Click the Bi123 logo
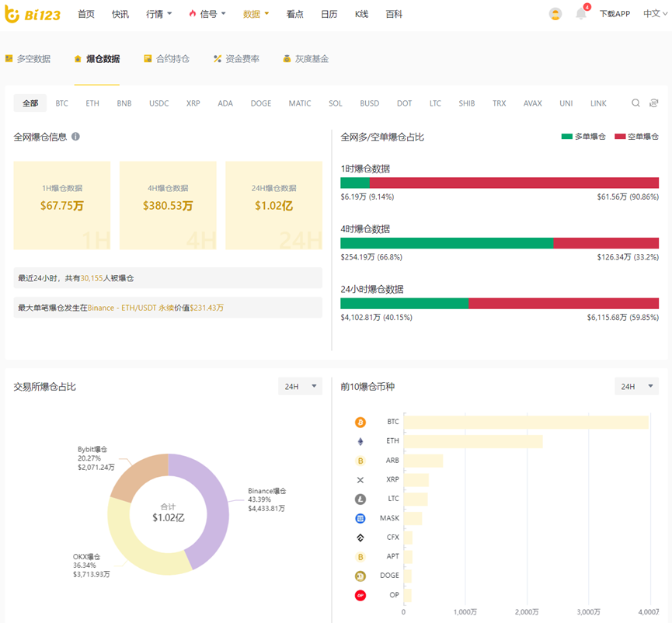The height and width of the screenshot is (623, 672). click(33, 14)
